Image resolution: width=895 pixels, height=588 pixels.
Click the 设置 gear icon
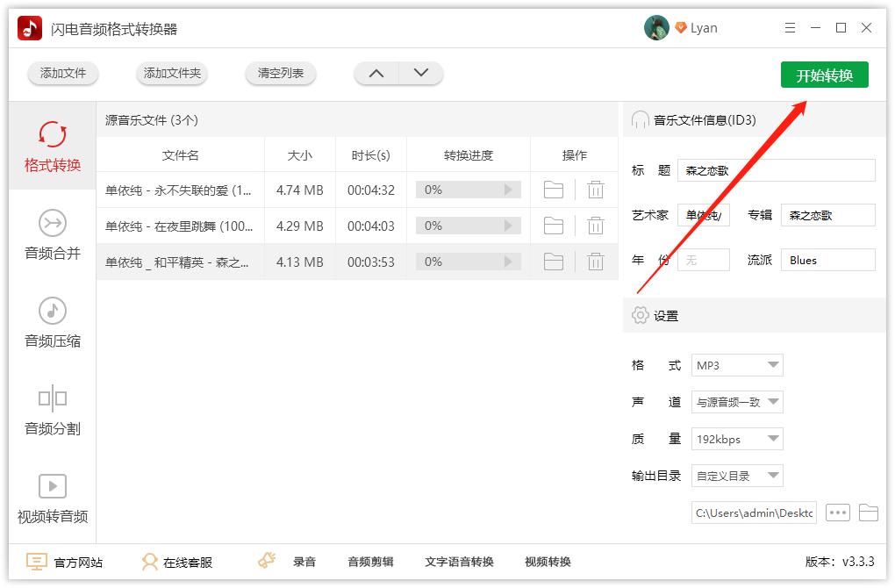(636, 317)
